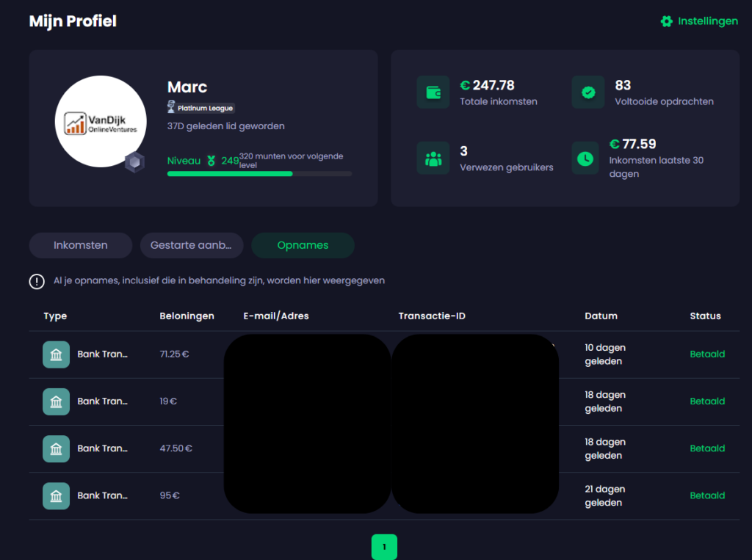The image size is (752, 560).
Task: Click the green level progress bar
Action: (x=230, y=173)
